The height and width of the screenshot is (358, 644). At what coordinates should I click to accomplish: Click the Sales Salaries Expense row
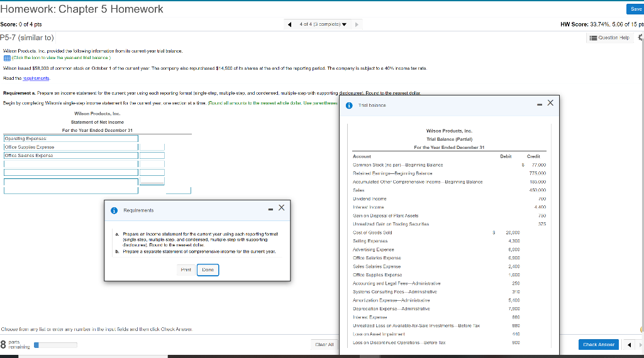point(449,266)
